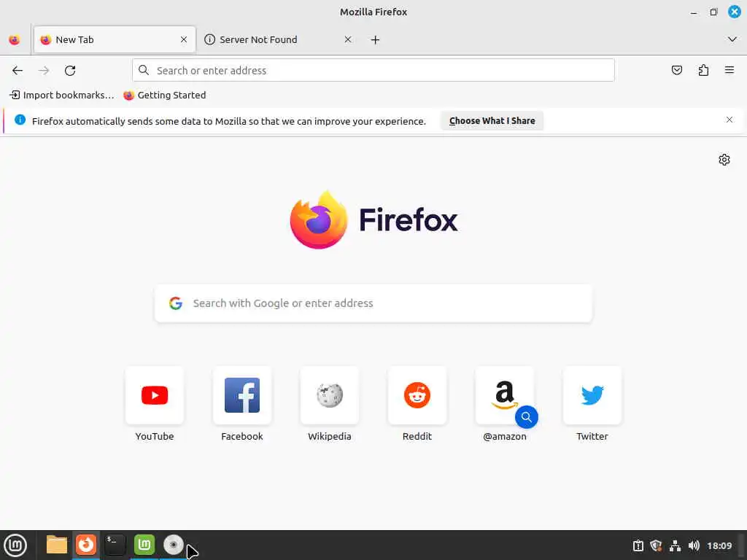This screenshot has height=560, width=747.
Task: Open the Terminal from taskbar
Action: pos(115,545)
